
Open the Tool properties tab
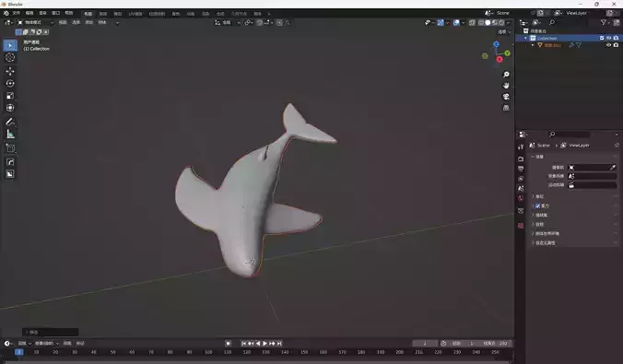coord(521,147)
